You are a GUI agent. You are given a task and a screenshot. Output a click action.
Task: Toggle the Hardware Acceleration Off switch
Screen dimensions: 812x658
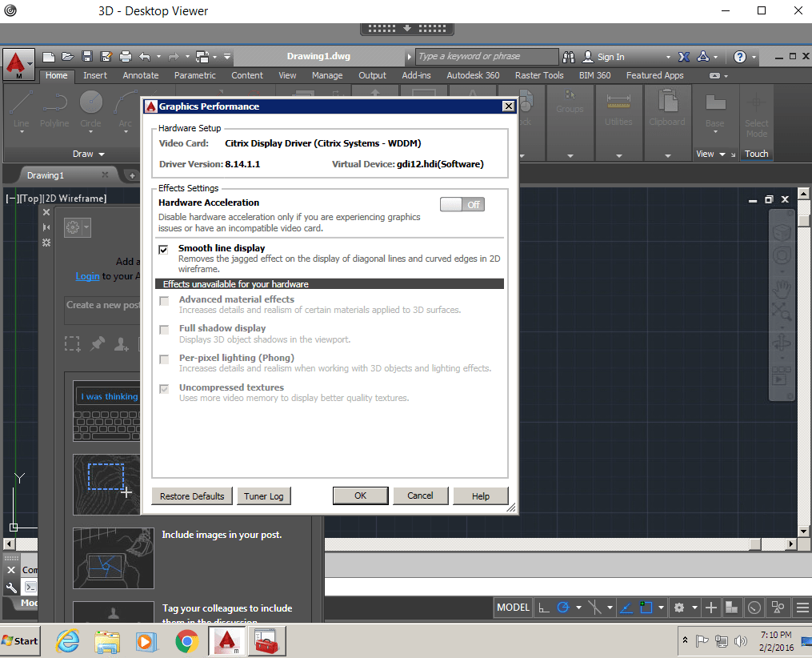pyautogui.click(x=462, y=205)
